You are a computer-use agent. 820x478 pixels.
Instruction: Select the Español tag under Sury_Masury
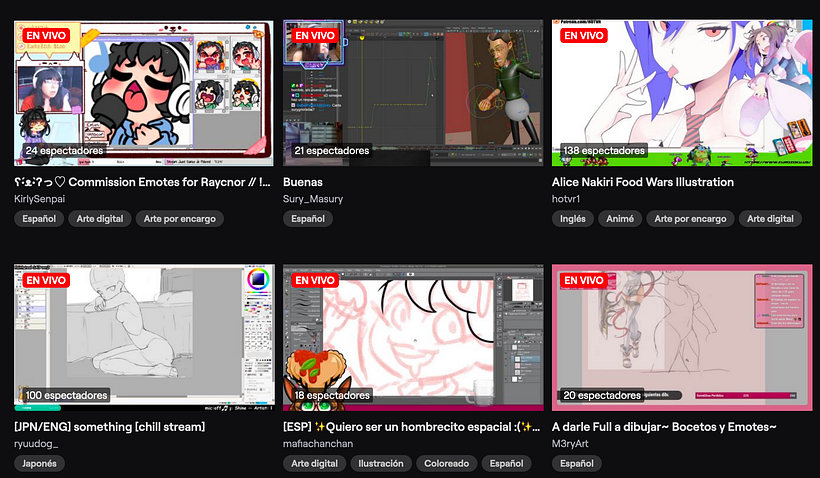coord(308,219)
